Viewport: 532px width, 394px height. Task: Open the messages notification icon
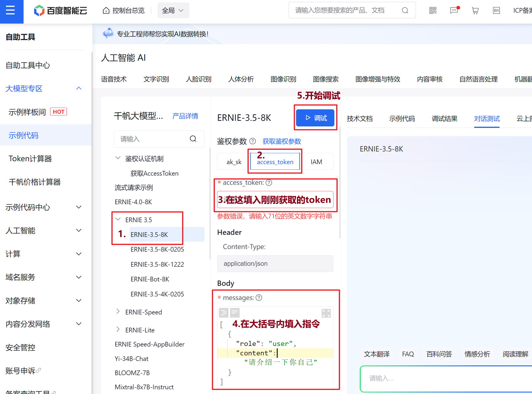coord(454,11)
